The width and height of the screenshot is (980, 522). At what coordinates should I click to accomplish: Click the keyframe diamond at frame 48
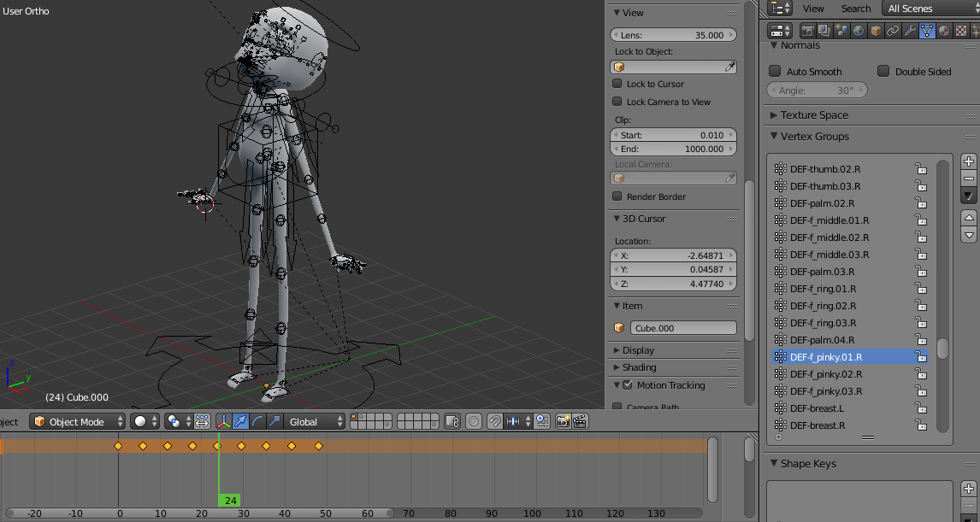coord(318,446)
